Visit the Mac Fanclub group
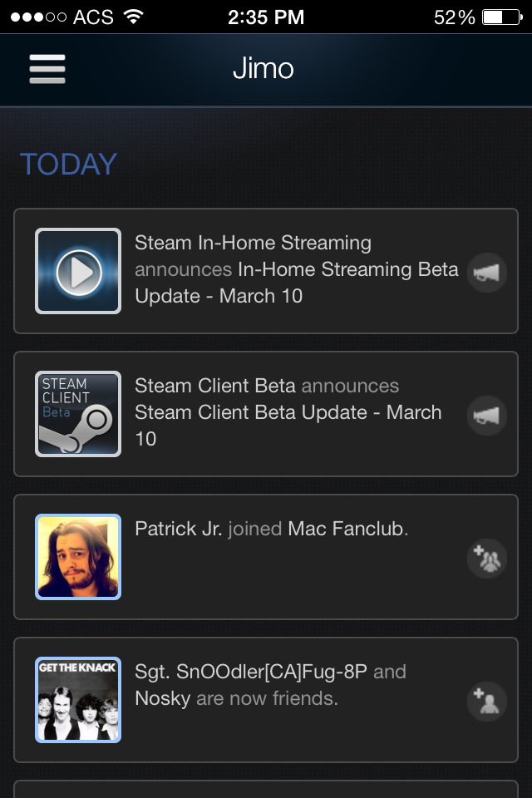Viewport: 532px width, 798px height. click(345, 529)
